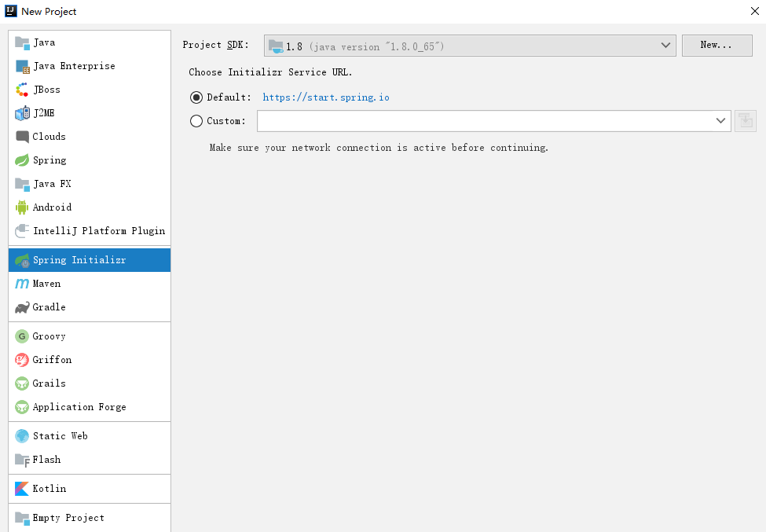Close the New Project dialog
Screen dimensions: 766x532
tap(754, 11)
